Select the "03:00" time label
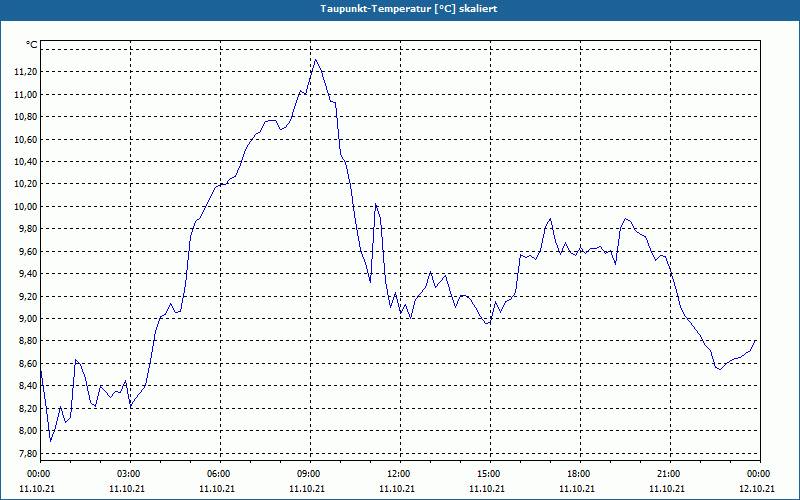This screenshot has height=500, width=800. pyautogui.click(x=128, y=474)
